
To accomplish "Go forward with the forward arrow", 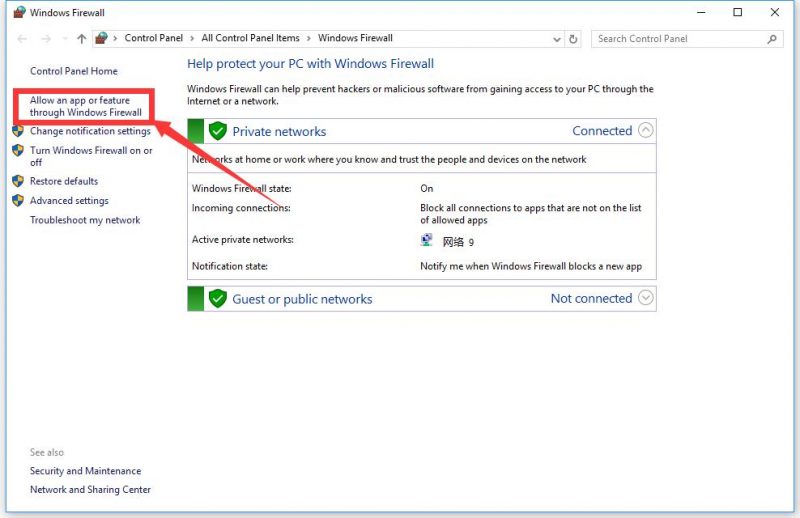I will point(46,39).
